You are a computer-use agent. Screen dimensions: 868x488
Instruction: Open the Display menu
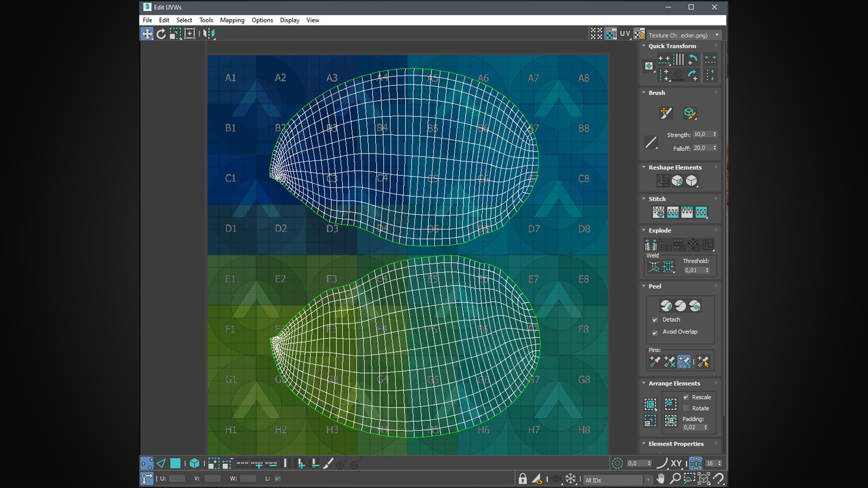click(289, 20)
